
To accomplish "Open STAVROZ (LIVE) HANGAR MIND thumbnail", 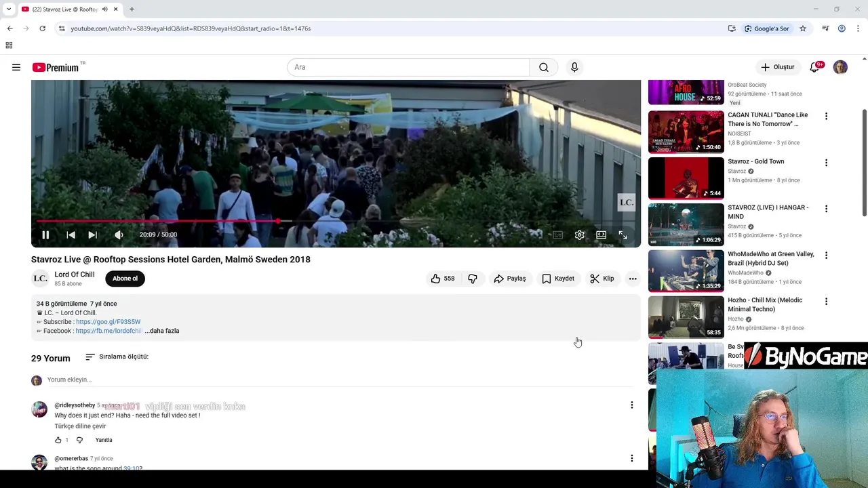I will 686,224.
